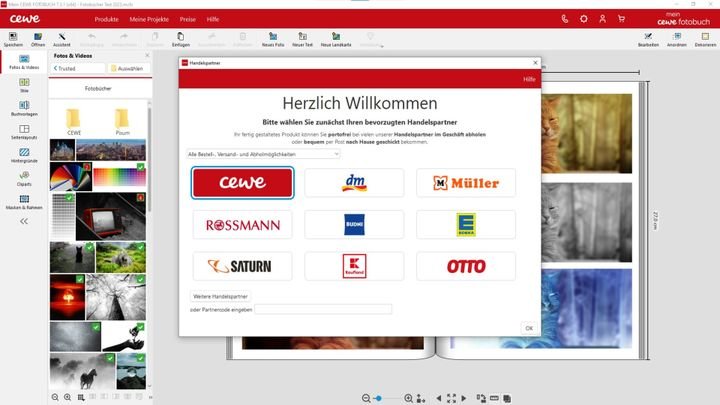Open page overview icon at bottom right
This screenshot has height=405, width=720.
click(507, 398)
